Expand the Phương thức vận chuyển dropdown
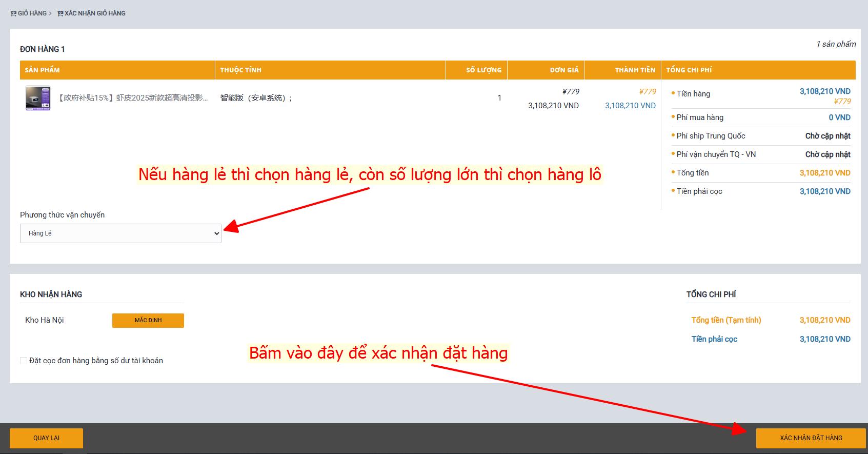868x454 pixels. tap(120, 233)
